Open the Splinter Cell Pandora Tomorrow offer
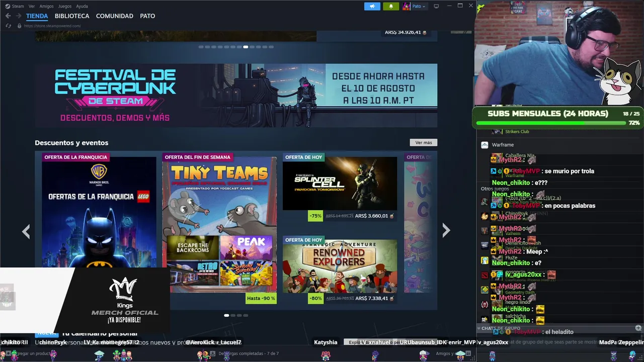Screen dimensions: 644x362 [x=340, y=184]
